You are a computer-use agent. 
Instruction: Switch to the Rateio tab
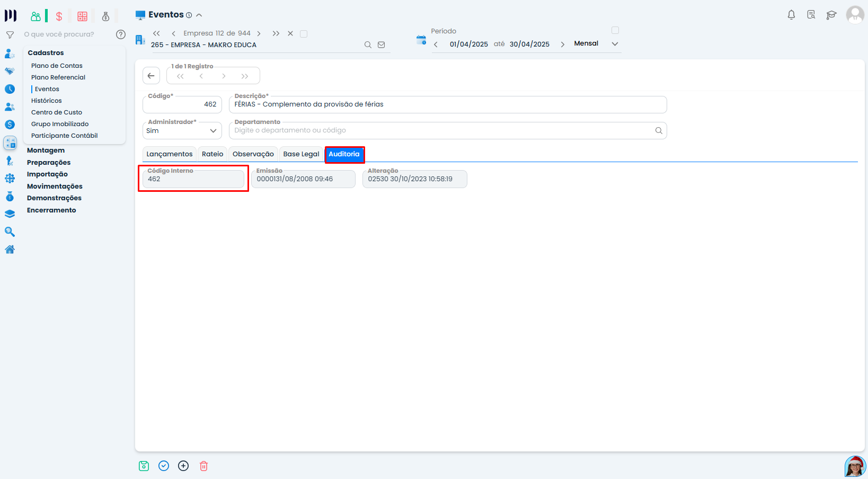click(212, 154)
